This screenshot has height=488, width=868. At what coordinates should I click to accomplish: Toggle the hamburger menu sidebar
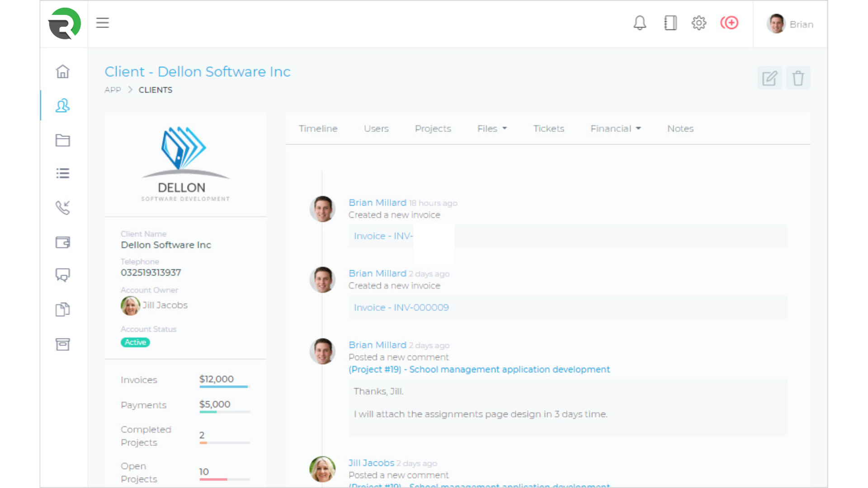[x=103, y=23]
